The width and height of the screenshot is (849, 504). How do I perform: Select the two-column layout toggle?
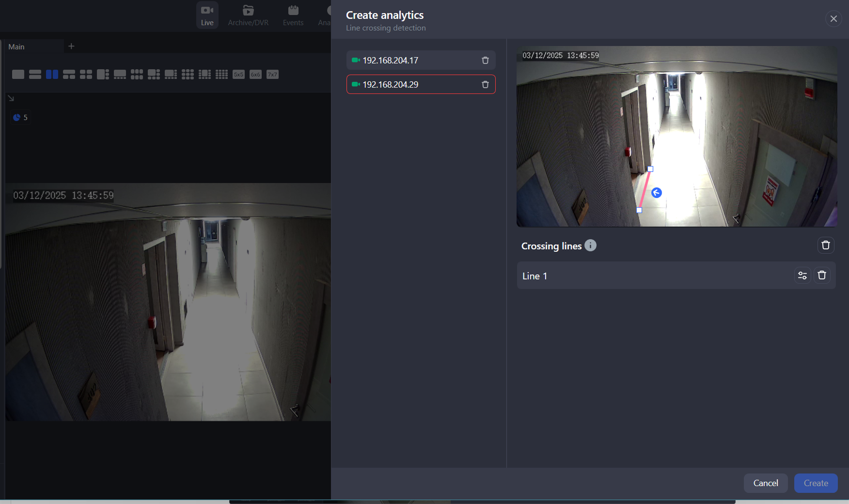(52, 74)
